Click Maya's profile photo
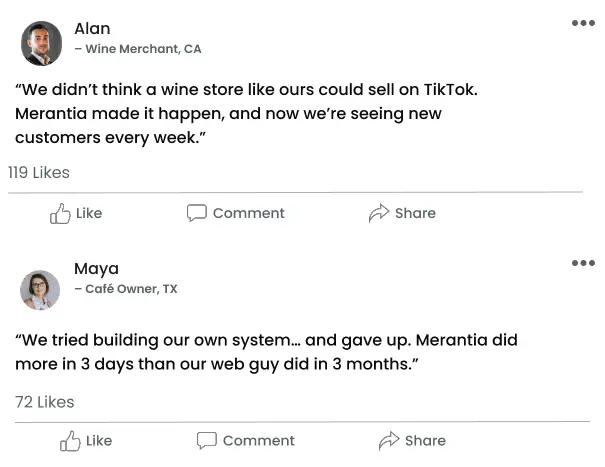The height and width of the screenshot is (467, 605). 41,290
